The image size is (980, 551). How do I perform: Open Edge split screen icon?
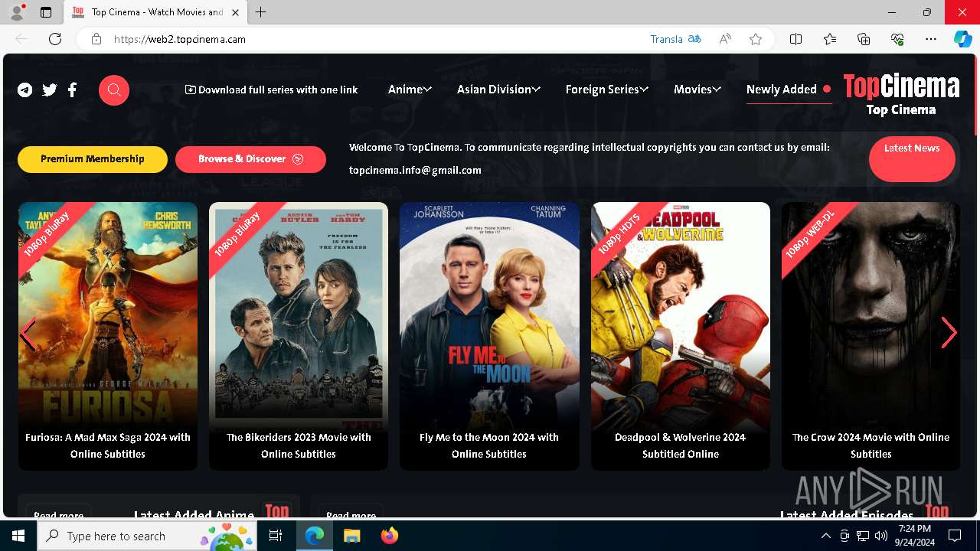795,39
